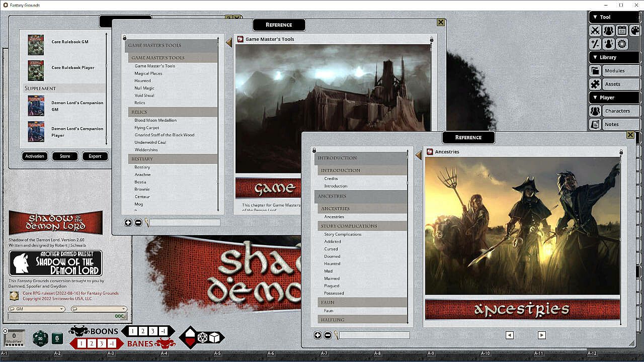Toggle the padlock on the Ancestries content page
644x362 pixels.
pos(621,152)
